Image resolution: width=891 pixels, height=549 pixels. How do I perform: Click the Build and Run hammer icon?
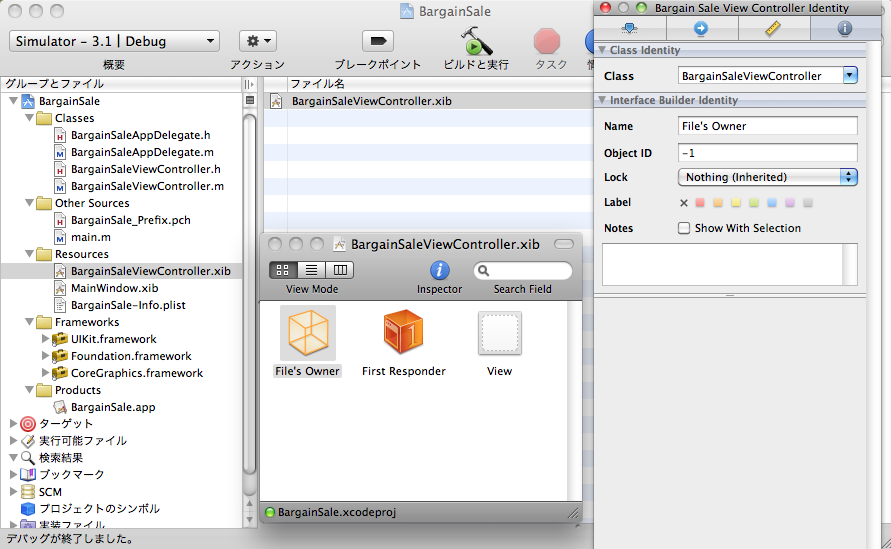click(476, 40)
